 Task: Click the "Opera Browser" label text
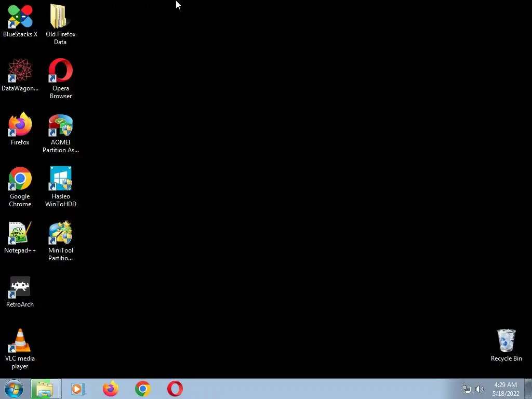(60, 92)
